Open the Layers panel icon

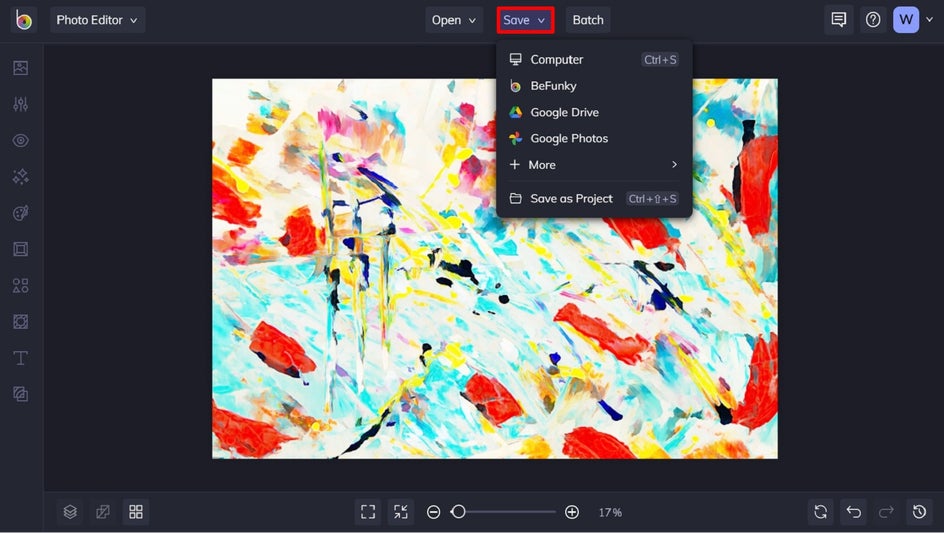coord(70,512)
